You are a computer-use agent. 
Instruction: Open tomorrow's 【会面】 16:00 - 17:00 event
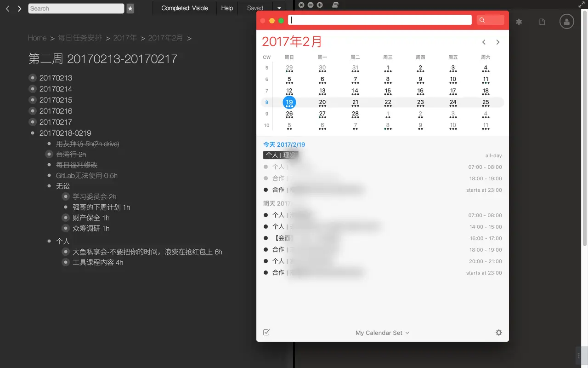coord(383,238)
